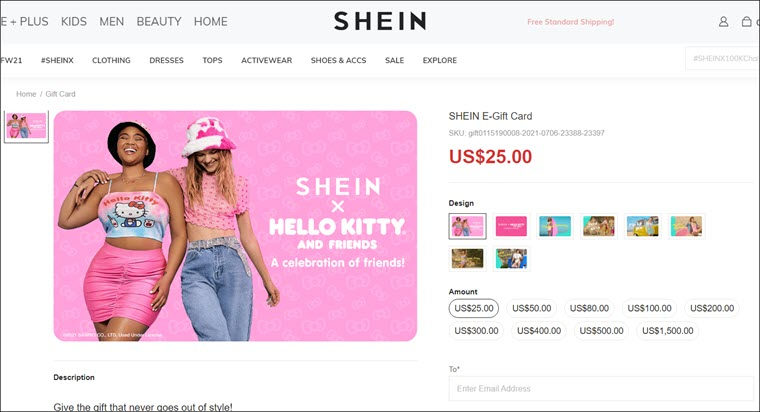Open the DRESSES category menu
Image resolution: width=760 pixels, height=412 pixels.
[166, 60]
